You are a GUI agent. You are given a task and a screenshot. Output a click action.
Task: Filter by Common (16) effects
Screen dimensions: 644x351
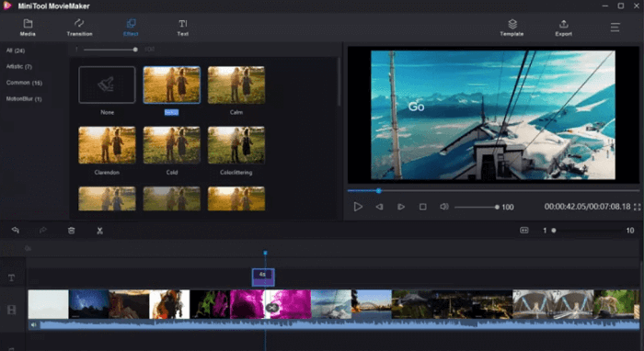pyautogui.click(x=24, y=83)
